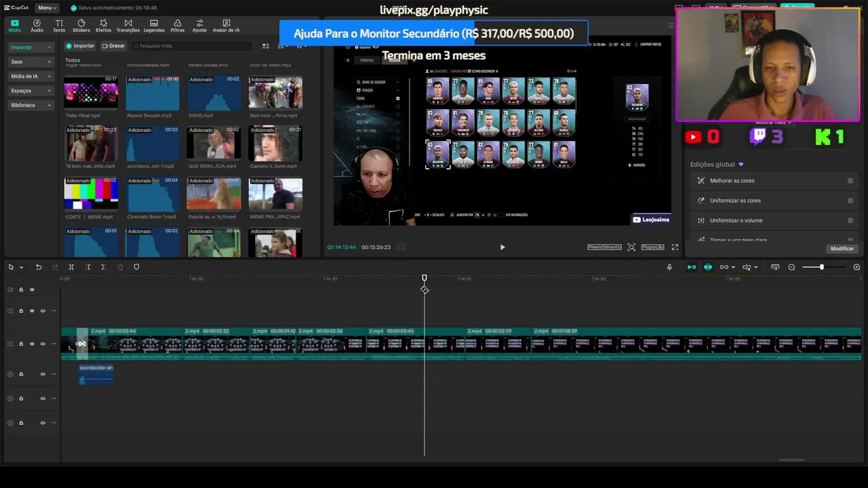Open the Filtros tab
Image resolution: width=868 pixels, height=488 pixels.
(x=178, y=26)
